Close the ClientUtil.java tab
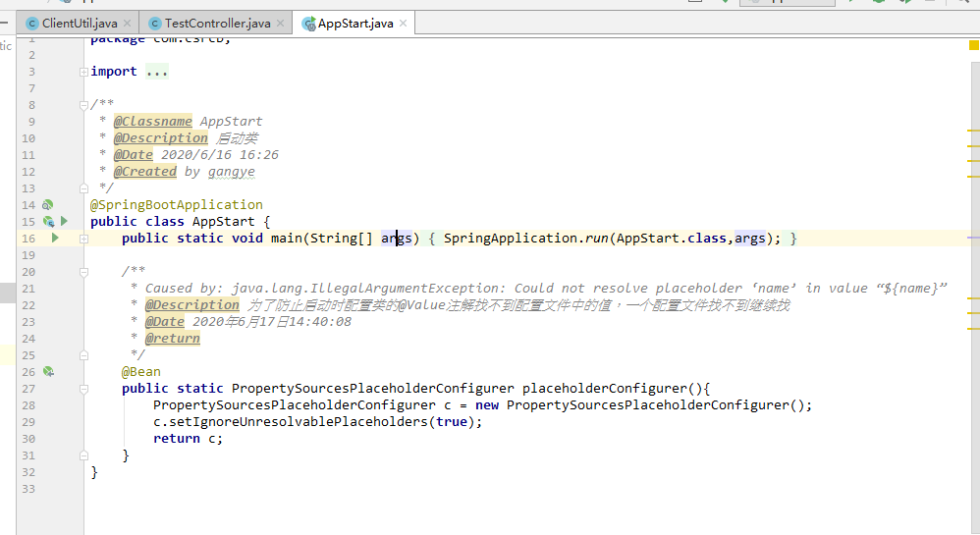980x535 pixels. coord(128,24)
